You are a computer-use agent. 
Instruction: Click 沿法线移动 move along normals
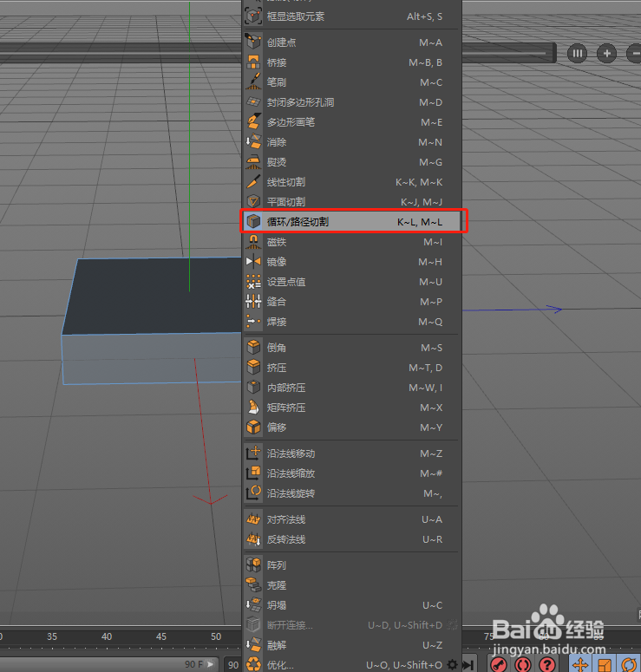click(351, 453)
